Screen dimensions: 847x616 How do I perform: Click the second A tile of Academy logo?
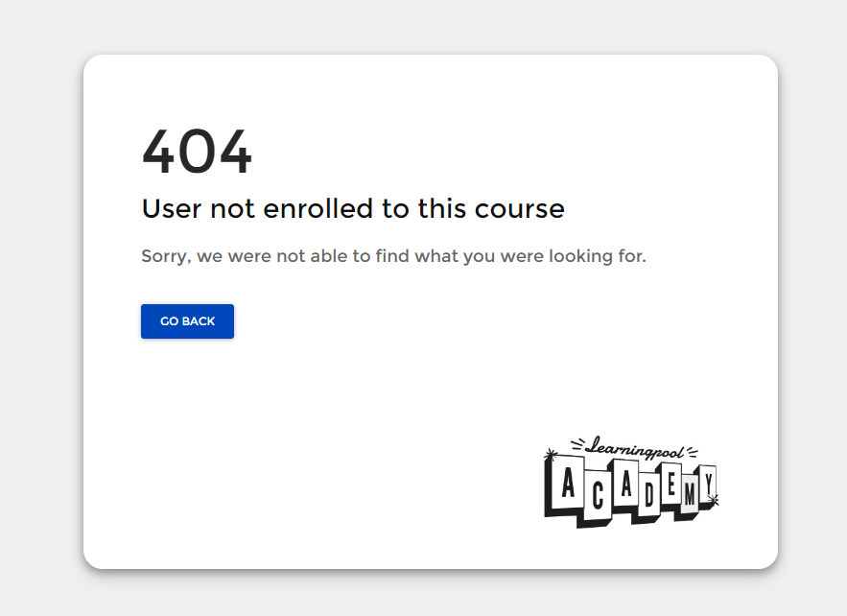(626, 483)
